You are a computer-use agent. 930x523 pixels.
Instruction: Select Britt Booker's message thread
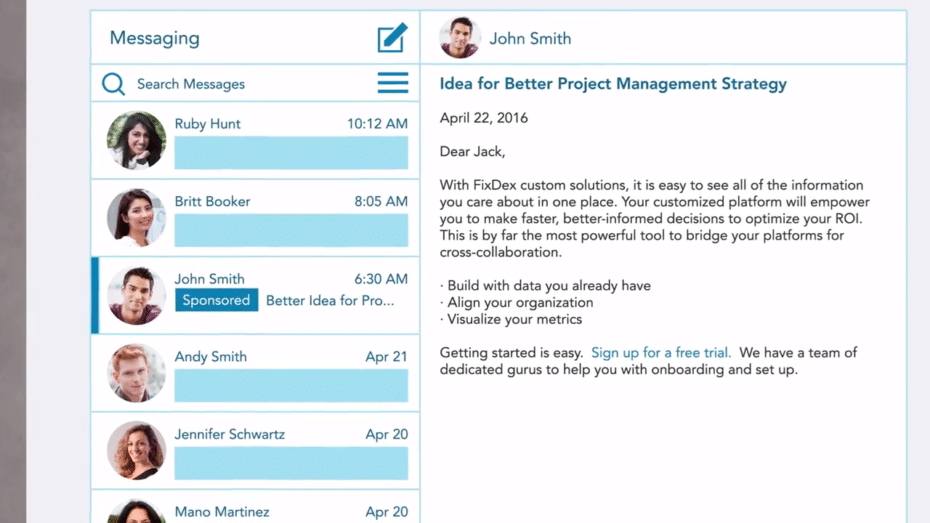255,218
